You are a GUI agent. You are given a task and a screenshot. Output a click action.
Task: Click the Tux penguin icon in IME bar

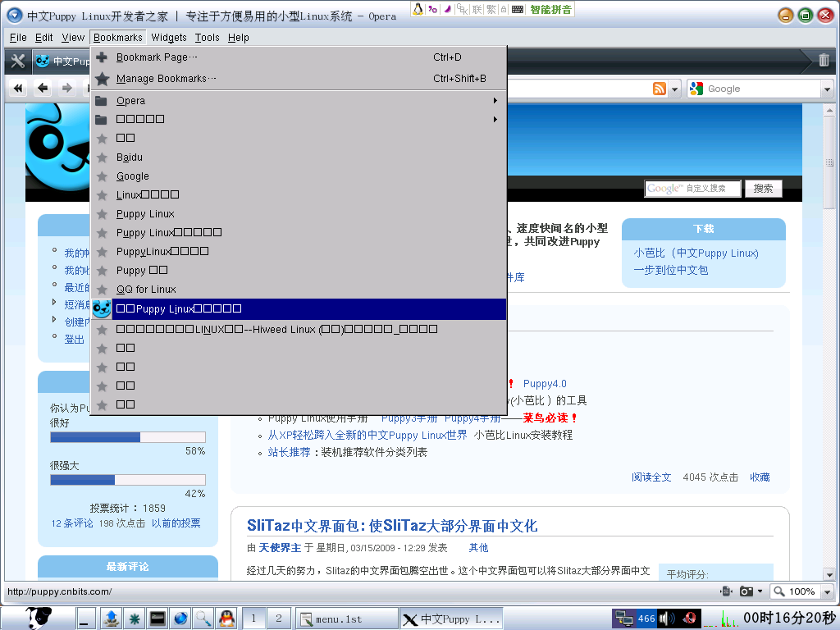[418, 9]
